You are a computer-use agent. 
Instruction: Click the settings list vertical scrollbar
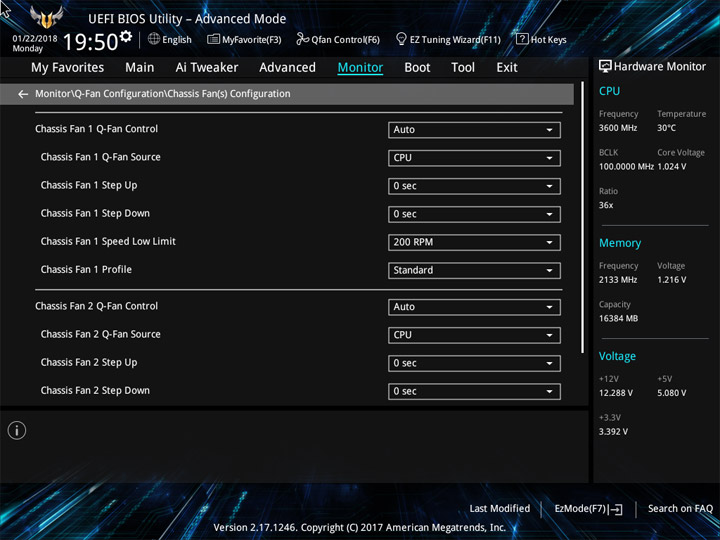coord(583,218)
